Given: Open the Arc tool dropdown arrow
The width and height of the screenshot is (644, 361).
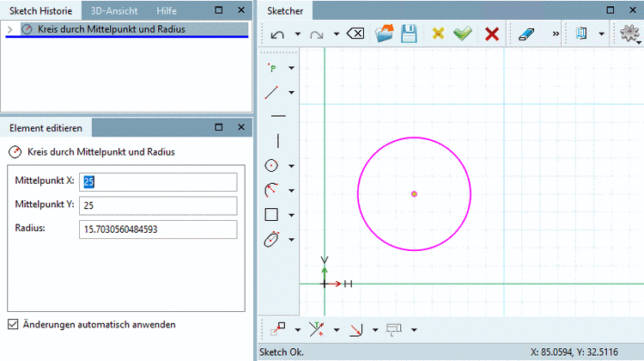Looking at the screenshot, I should pos(291,191).
